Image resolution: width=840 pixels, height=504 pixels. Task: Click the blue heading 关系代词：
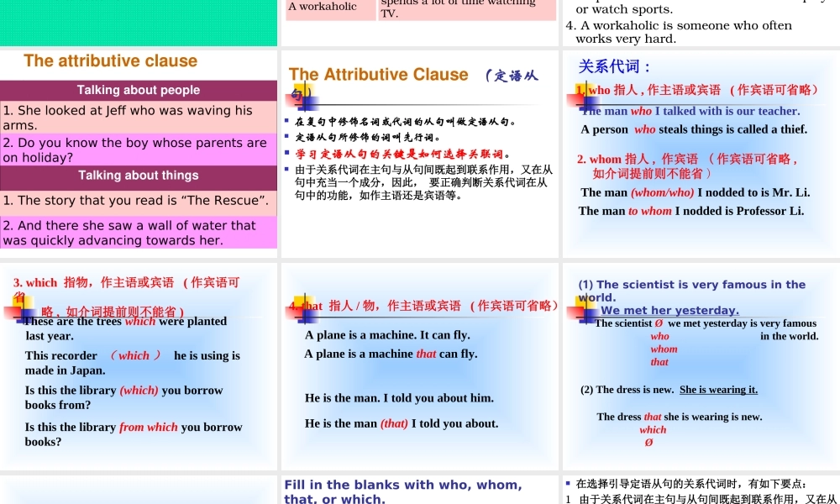614,66
